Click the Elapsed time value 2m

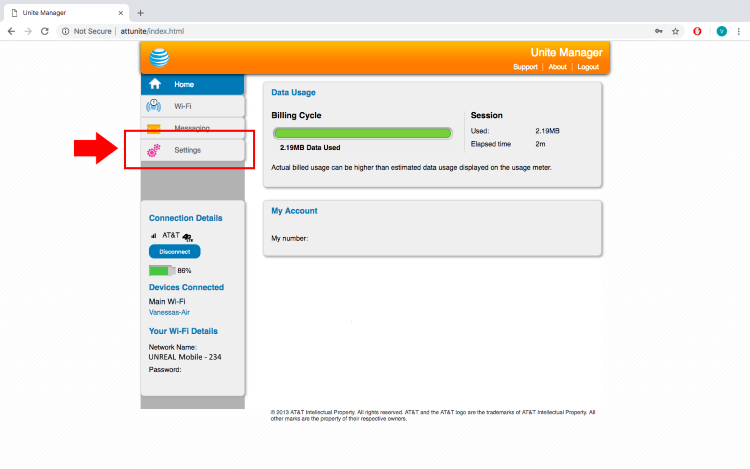coord(540,144)
